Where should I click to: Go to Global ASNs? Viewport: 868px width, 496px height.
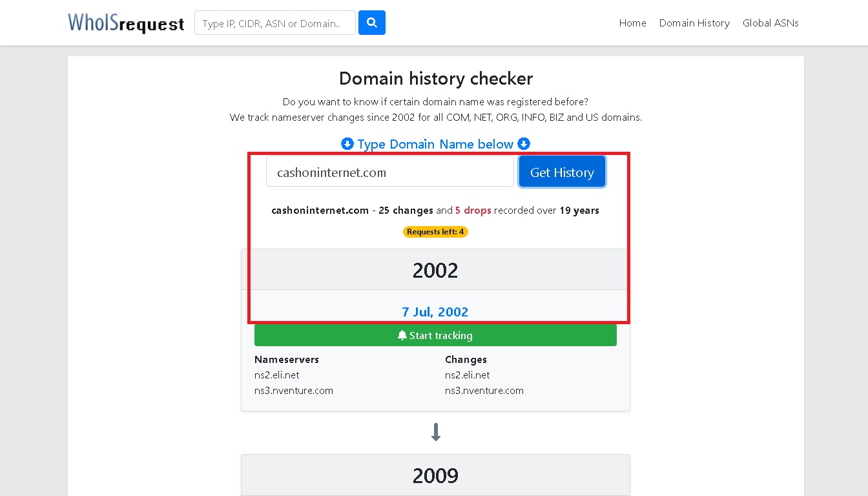(x=770, y=23)
